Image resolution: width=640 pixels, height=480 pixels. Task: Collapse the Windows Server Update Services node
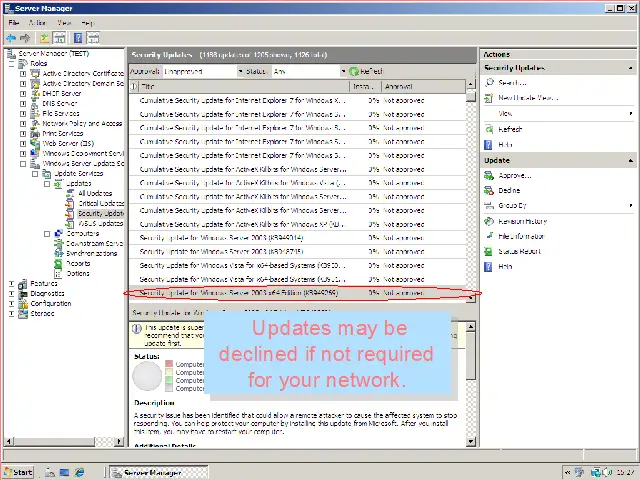click(x=23, y=163)
